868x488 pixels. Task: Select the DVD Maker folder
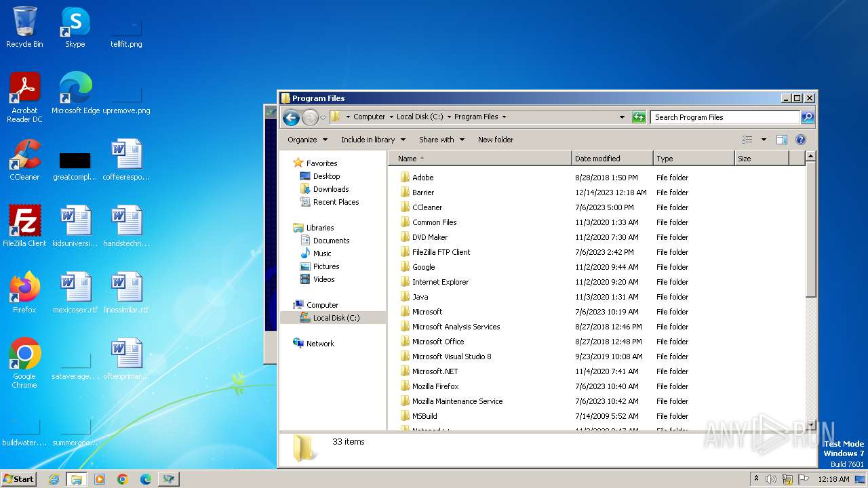pos(430,237)
